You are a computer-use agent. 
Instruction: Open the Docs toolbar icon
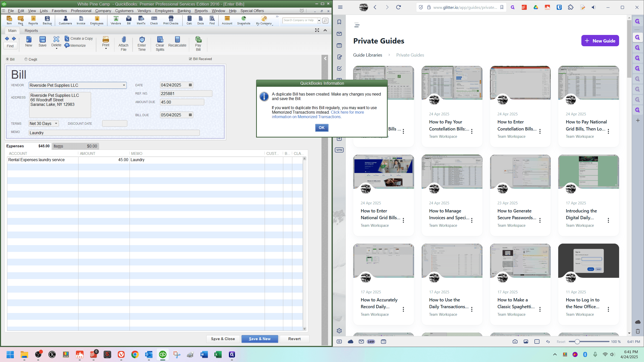pyautogui.click(x=200, y=20)
